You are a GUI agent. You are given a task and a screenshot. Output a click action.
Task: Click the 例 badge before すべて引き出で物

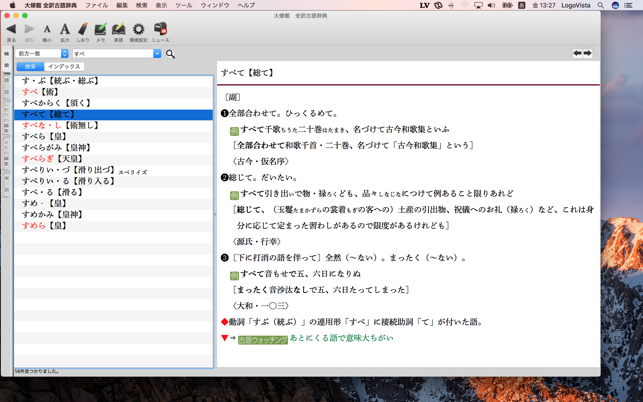(234, 195)
